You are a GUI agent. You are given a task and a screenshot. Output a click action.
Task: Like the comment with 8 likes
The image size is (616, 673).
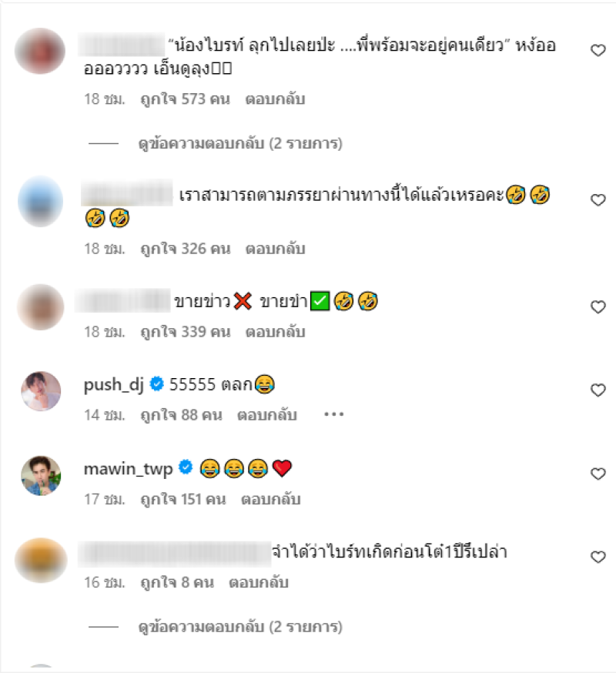click(598, 557)
